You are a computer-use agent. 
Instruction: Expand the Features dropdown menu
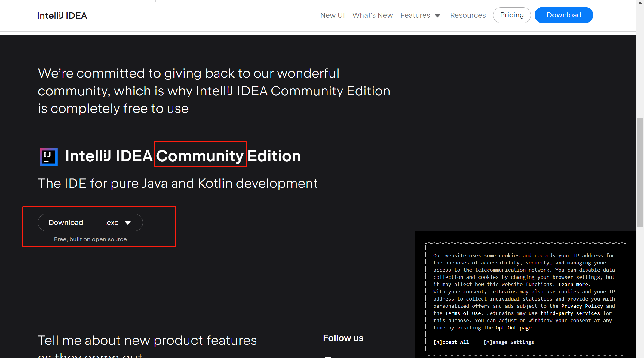[x=420, y=15]
